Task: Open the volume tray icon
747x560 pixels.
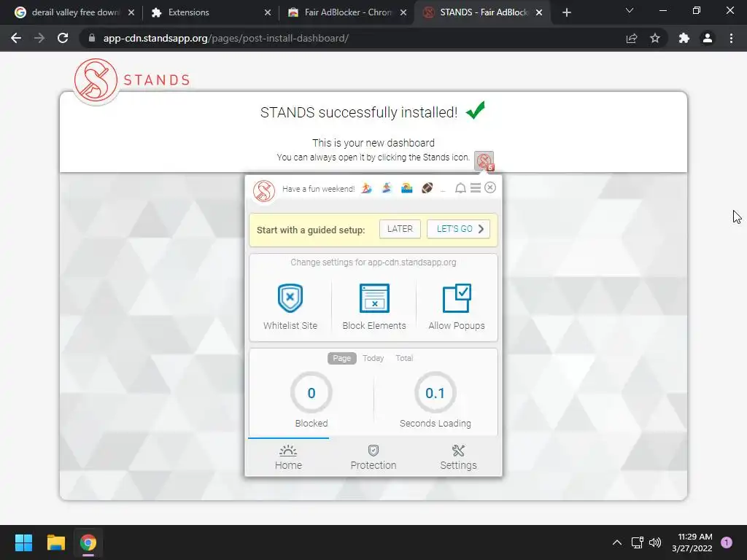Action: coord(655,542)
